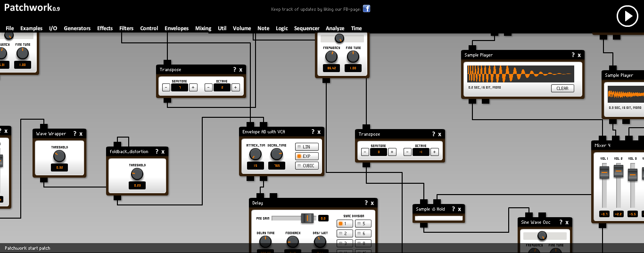Viewport: 644px width, 253px height.
Task: Open the Mixing menu
Action: click(x=203, y=28)
